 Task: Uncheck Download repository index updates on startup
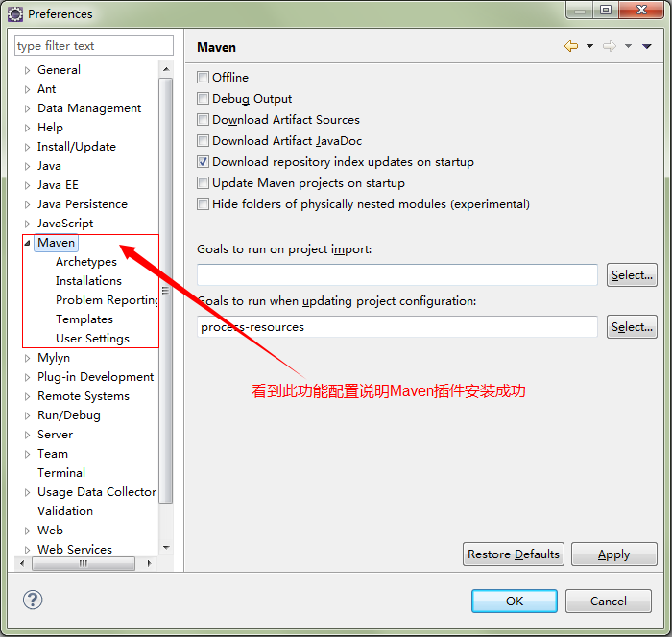tap(203, 162)
